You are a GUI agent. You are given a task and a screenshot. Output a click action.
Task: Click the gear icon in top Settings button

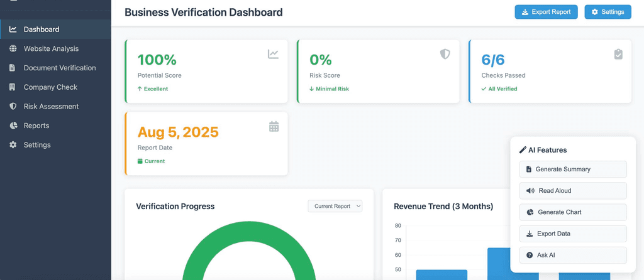pos(595,12)
